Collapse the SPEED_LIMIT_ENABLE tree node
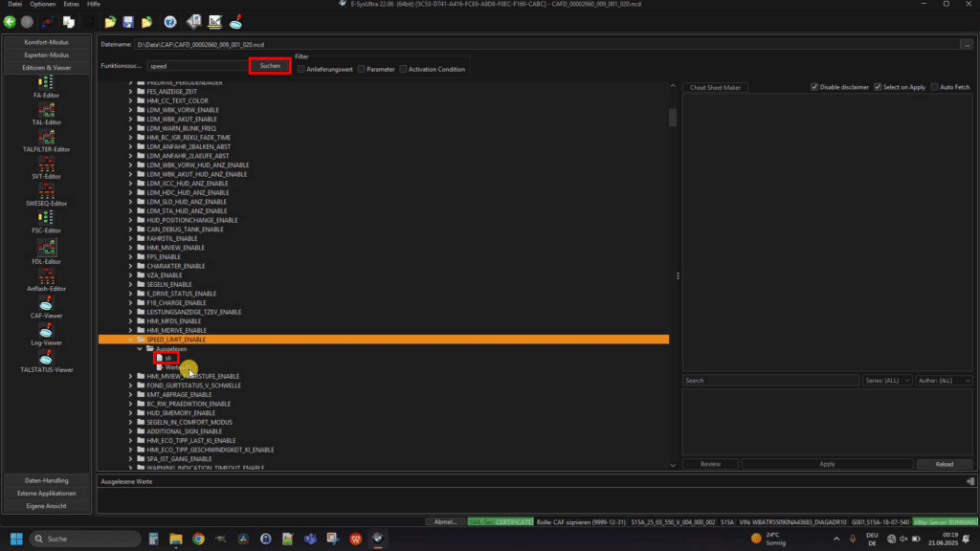Screen dimensions: 980x551 (x=130, y=340)
